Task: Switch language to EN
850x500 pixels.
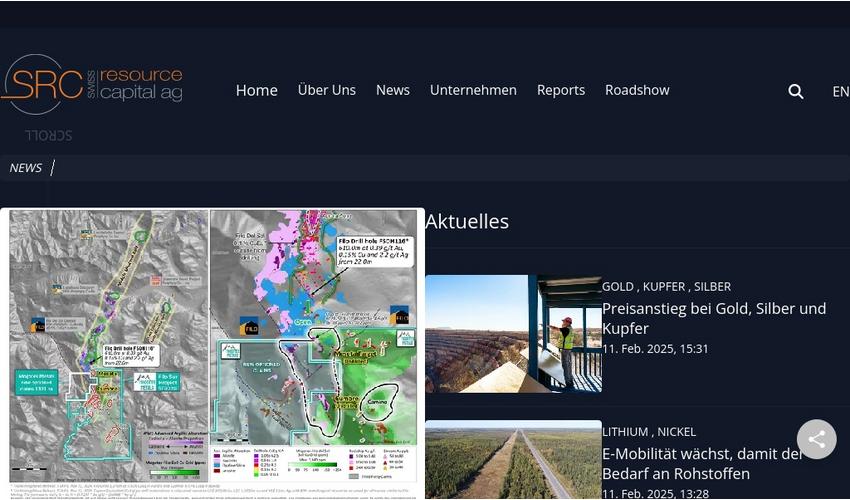Action: (x=841, y=92)
